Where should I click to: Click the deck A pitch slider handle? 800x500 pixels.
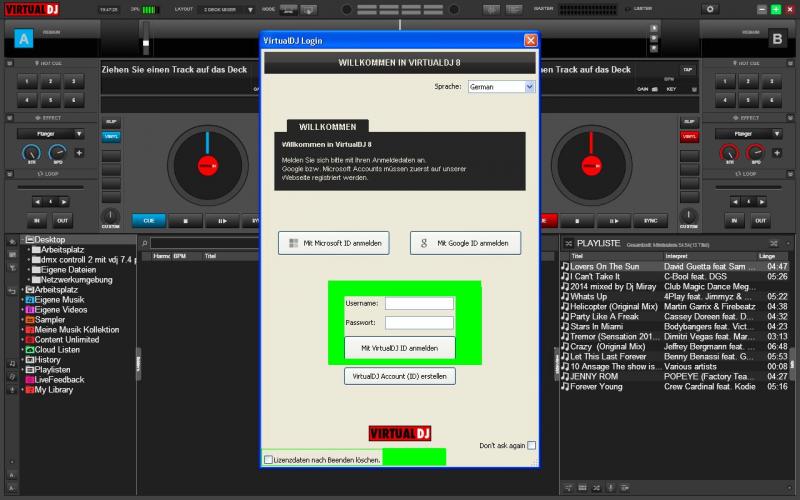(x=146, y=43)
